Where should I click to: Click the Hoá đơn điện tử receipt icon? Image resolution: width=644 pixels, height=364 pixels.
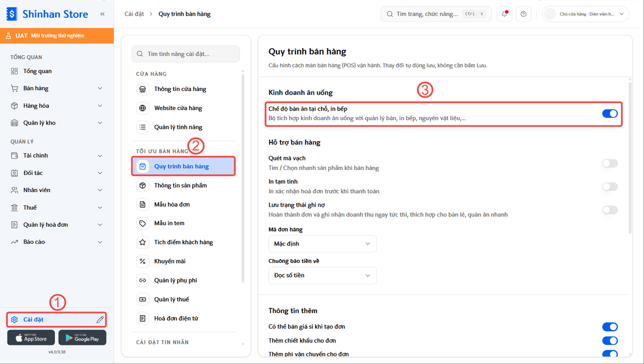(x=143, y=319)
